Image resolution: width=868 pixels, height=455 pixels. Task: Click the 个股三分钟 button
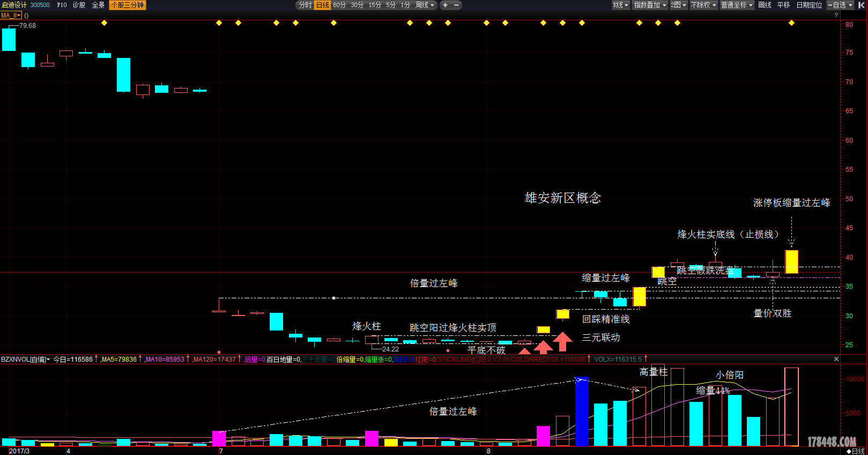click(127, 5)
